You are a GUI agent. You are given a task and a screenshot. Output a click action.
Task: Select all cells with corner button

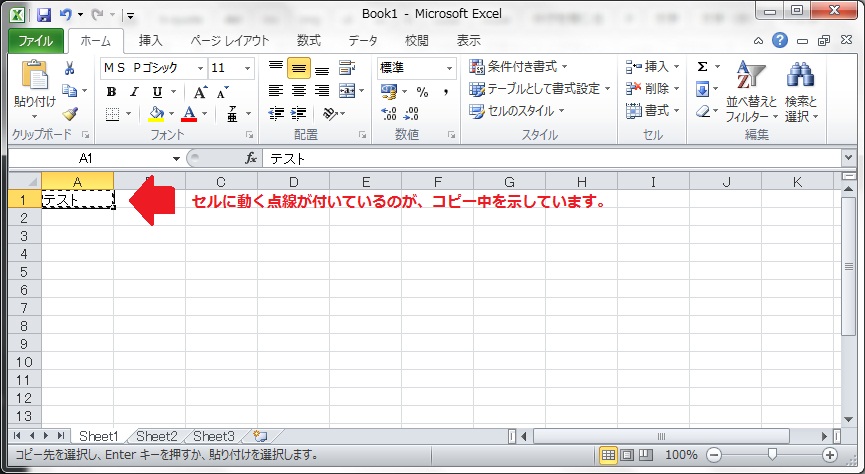click(25, 182)
